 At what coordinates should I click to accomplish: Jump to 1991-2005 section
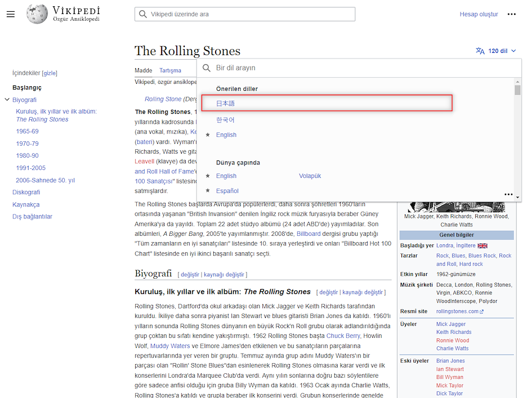30,168
